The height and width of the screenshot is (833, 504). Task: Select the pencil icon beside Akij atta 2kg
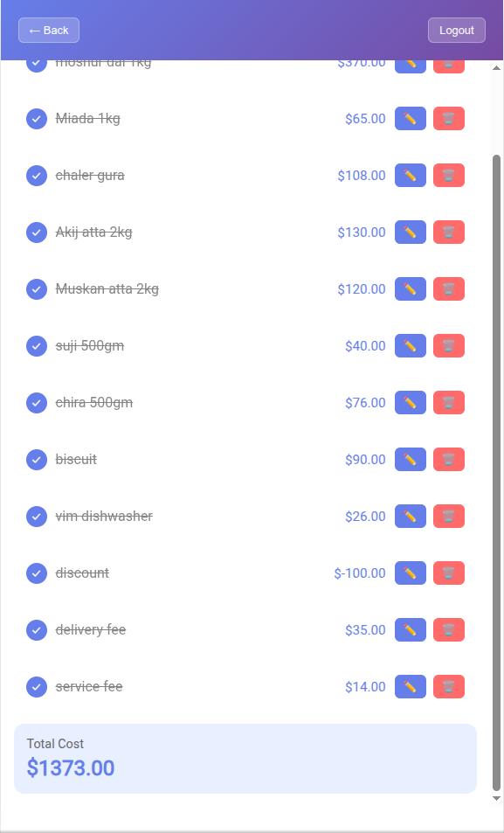410,232
